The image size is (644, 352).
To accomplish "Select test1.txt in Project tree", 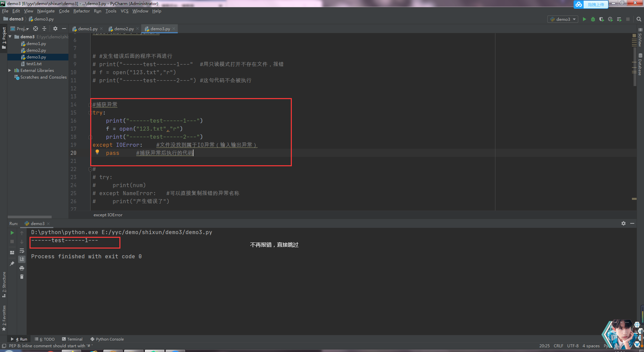I will tap(34, 64).
